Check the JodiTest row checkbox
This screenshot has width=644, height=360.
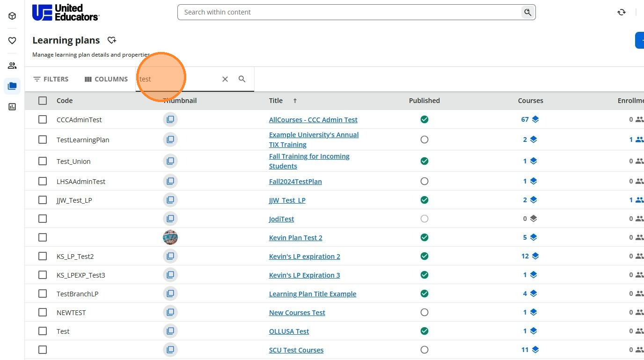43,219
